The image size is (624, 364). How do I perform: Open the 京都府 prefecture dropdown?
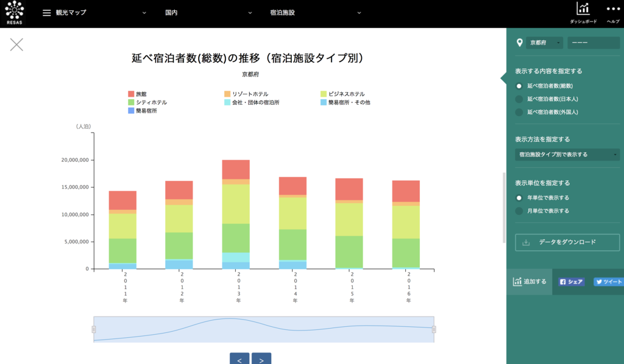pyautogui.click(x=544, y=43)
